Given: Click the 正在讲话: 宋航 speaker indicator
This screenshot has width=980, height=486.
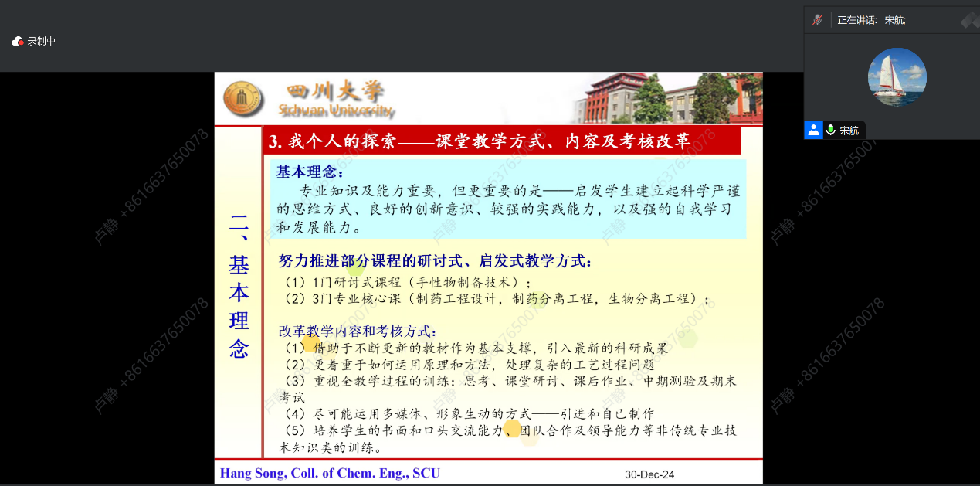Looking at the screenshot, I should coord(871,20).
